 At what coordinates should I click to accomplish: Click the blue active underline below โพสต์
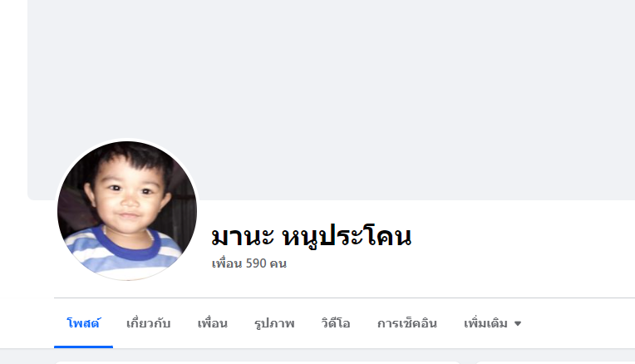[x=83, y=347]
